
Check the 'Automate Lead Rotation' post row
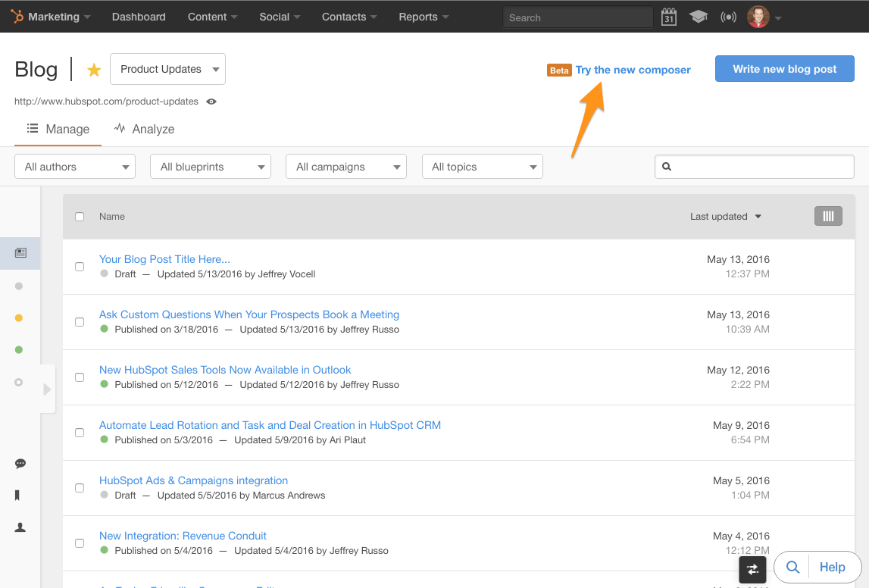[80, 433]
